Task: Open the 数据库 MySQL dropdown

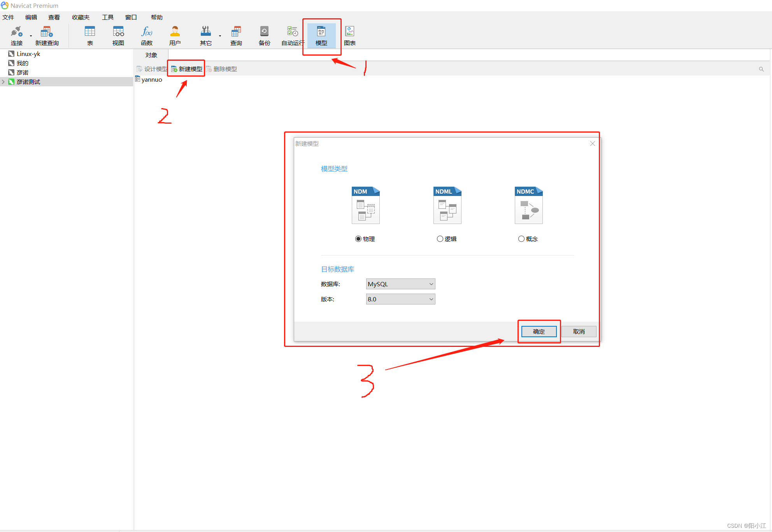Action: [x=400, y=284]
